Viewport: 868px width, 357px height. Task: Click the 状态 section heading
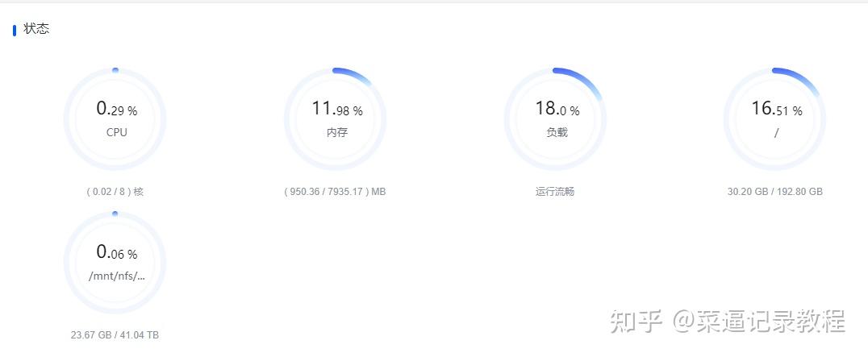pos(36,29)
